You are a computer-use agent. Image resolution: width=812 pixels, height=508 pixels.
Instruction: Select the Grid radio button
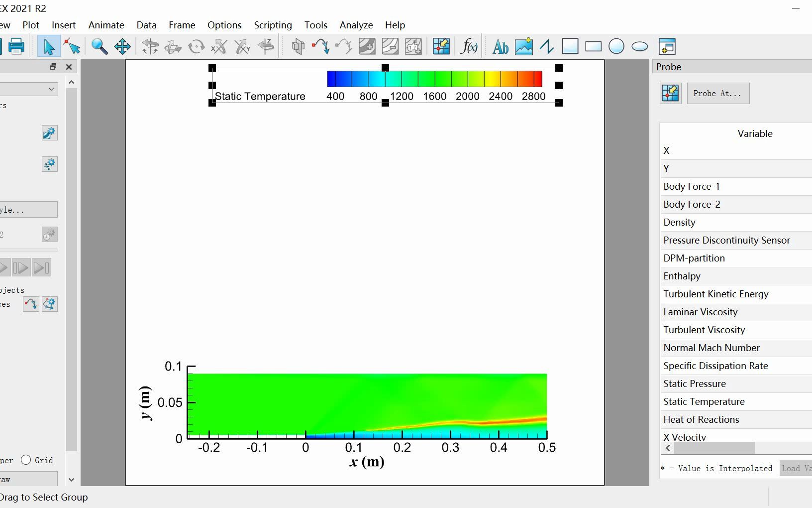pyautogui.click(x=26, y=460)
